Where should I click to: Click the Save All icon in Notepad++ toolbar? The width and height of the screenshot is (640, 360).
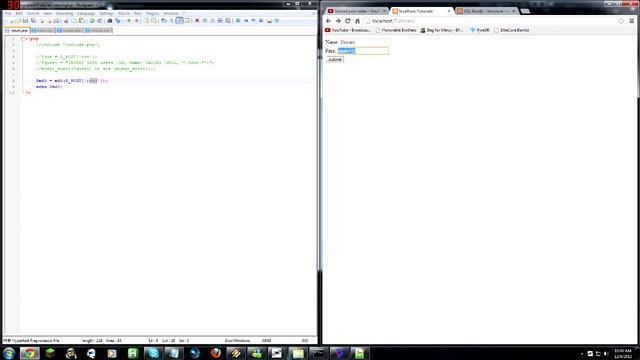(33, 20)
